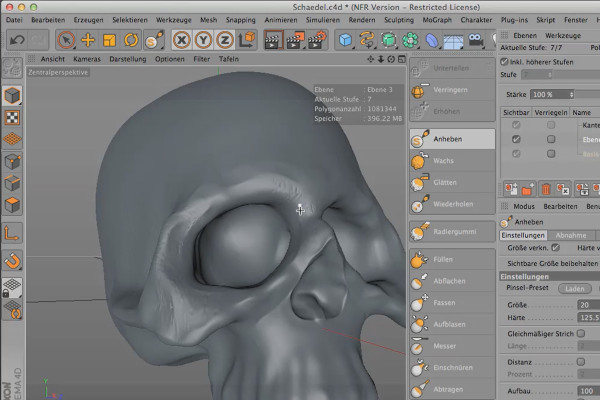Click the Wiederholen tool
The width and height of the screenshot is (600, 400).
452,204
